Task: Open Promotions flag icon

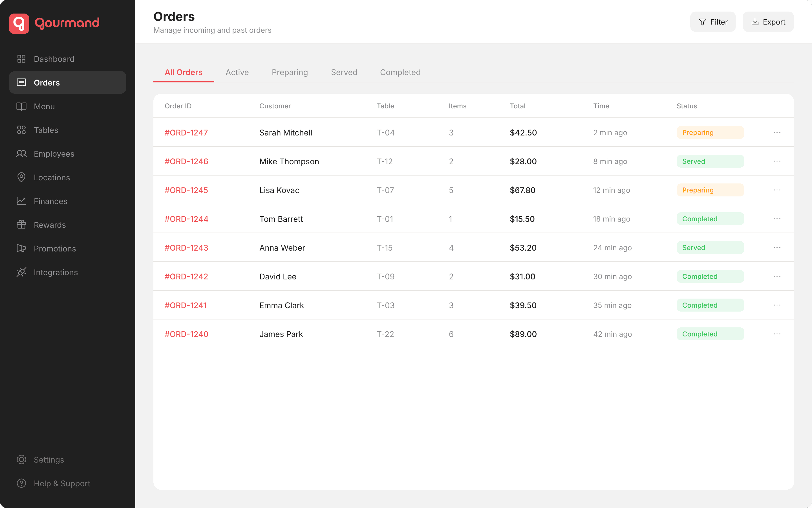Action: 21,248
